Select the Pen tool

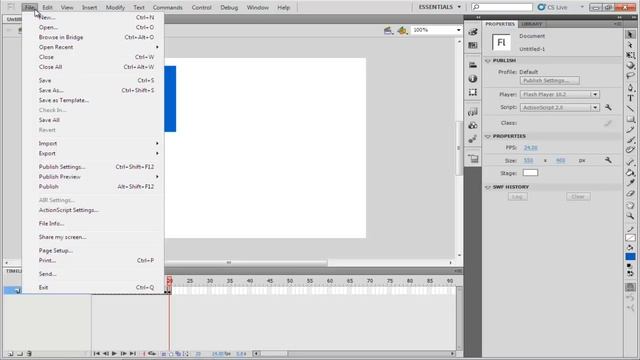(x=630, y=88)
